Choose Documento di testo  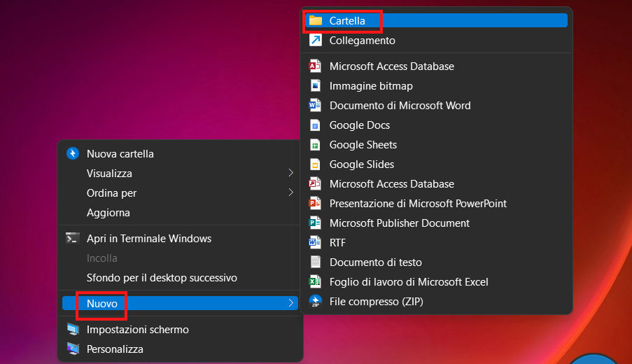click(376, 262)
